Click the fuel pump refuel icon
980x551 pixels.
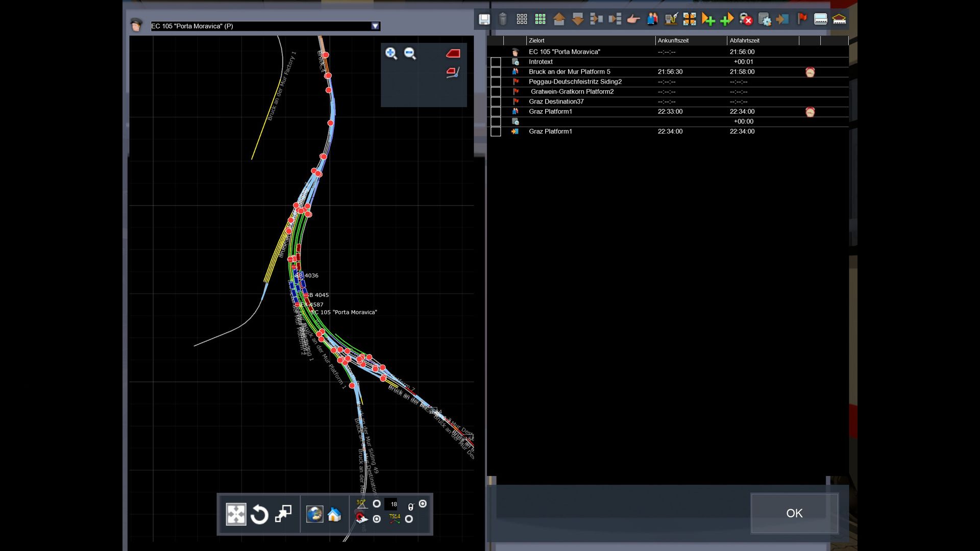point(671,19)
